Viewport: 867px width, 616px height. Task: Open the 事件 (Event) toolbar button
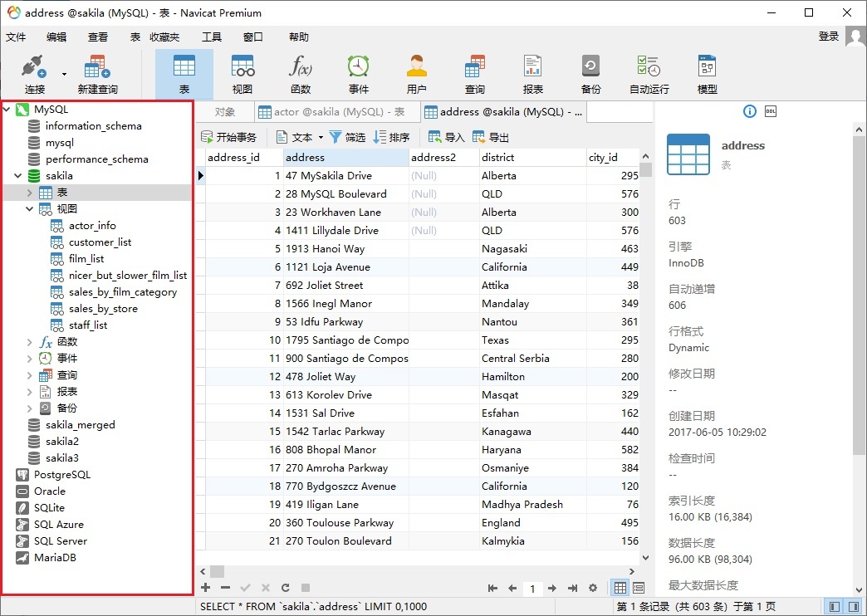(358, 75)
